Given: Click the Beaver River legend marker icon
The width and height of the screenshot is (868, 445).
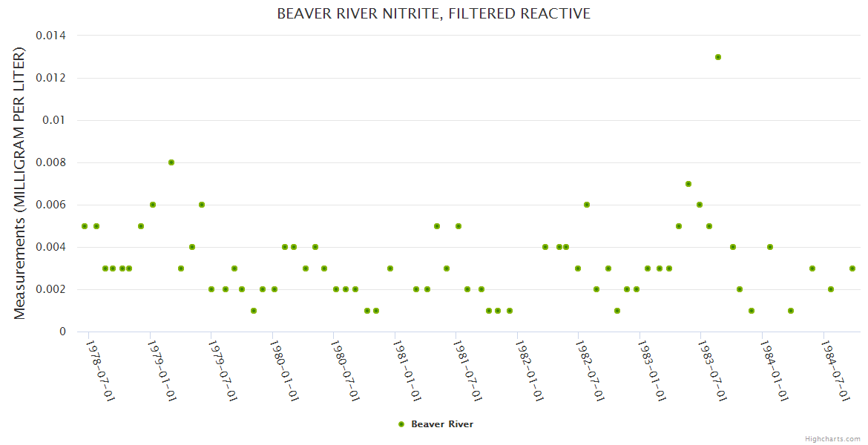Looking at the screenshot, I should click(401, 424).
